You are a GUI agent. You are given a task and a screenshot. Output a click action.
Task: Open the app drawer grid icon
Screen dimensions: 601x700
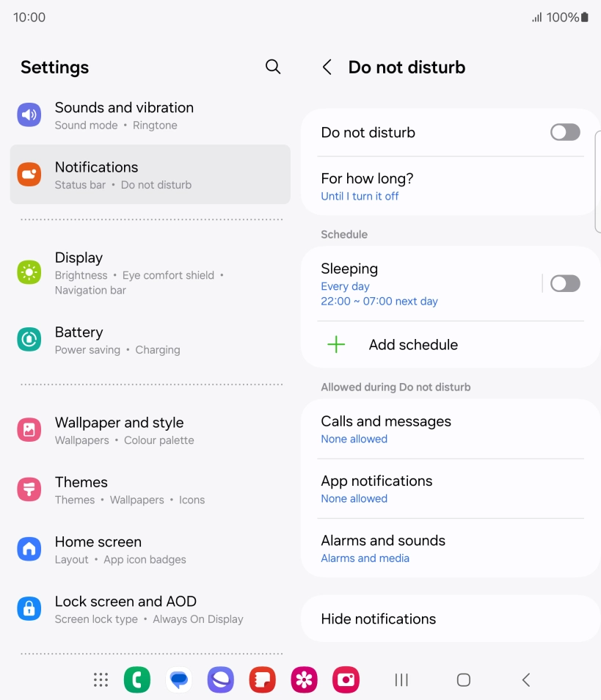point(101,679)
